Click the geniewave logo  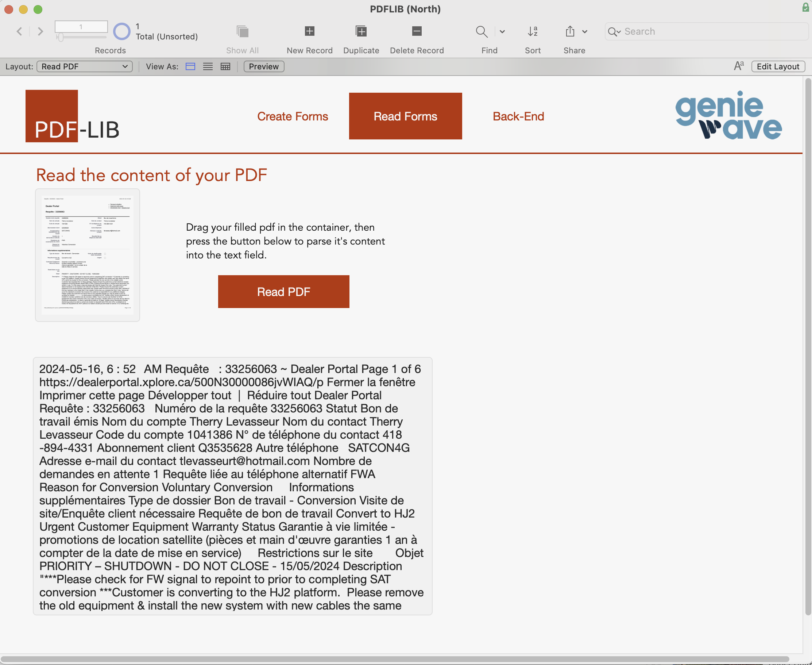728,115
